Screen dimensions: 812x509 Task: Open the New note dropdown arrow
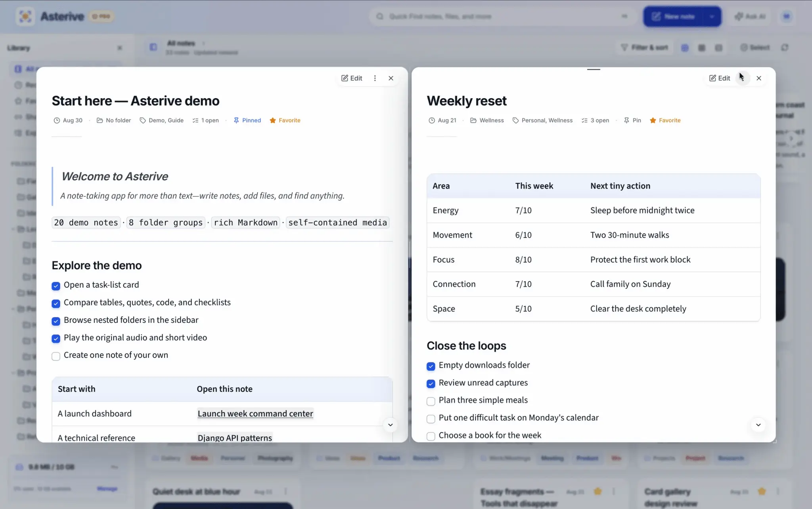[712, 16]
